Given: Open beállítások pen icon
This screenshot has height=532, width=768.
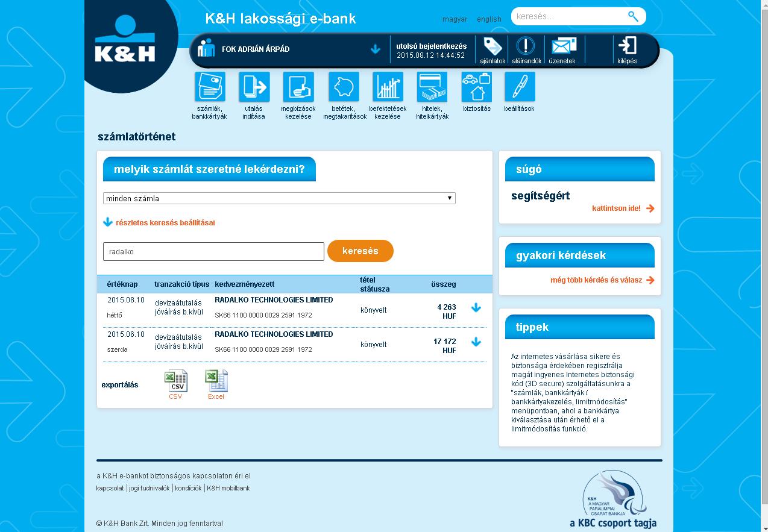Looking at the screenshot, I should coord(520,87).
